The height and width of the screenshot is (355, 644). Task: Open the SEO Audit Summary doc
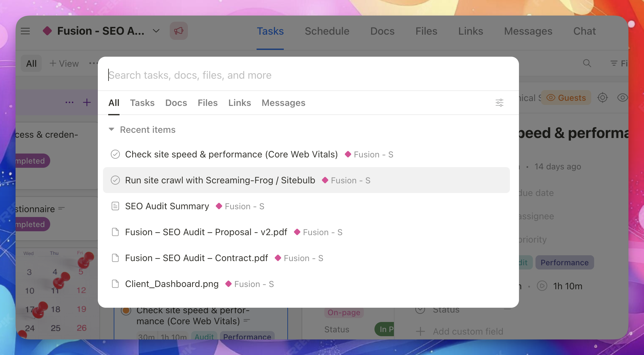[x=167, y=206]
